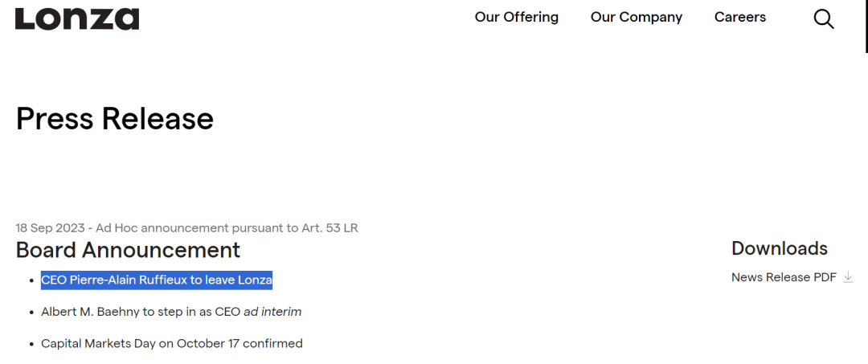This screenshot has height=364, width=868.
Task: Click the bullet dot before Albert M. Baehny
Action: [x=30, y=313]
